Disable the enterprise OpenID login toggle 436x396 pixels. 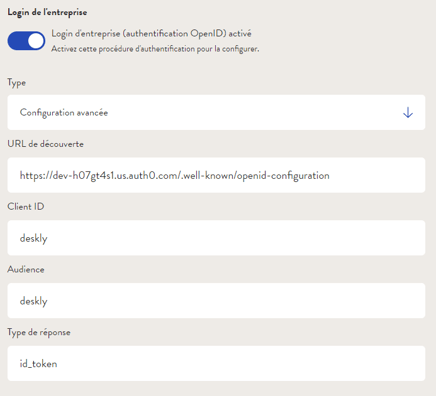tap(26, 41)
